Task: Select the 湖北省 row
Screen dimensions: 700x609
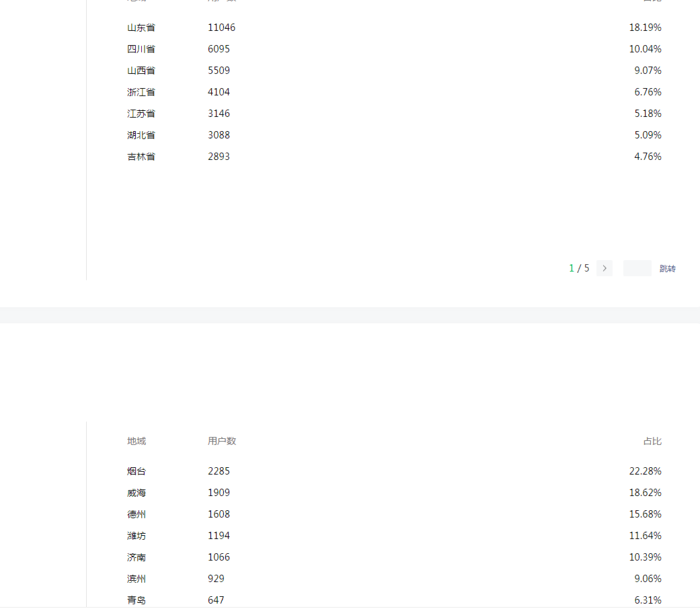Action: tap(141, 135)
